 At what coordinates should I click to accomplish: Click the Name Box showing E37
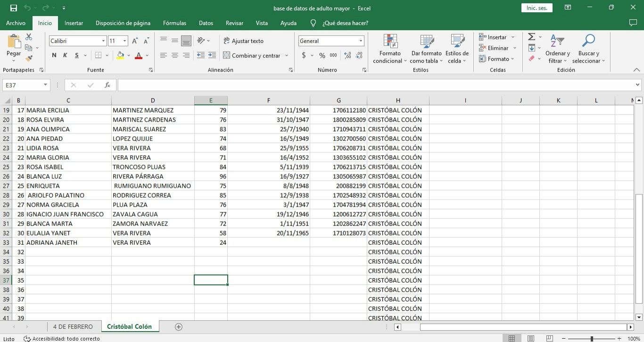point(23,85)
